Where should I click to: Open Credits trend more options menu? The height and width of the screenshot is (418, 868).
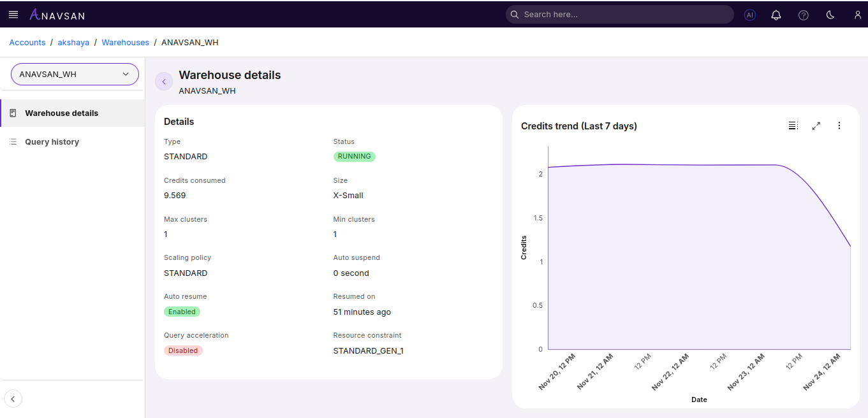(x=839, y=126)
